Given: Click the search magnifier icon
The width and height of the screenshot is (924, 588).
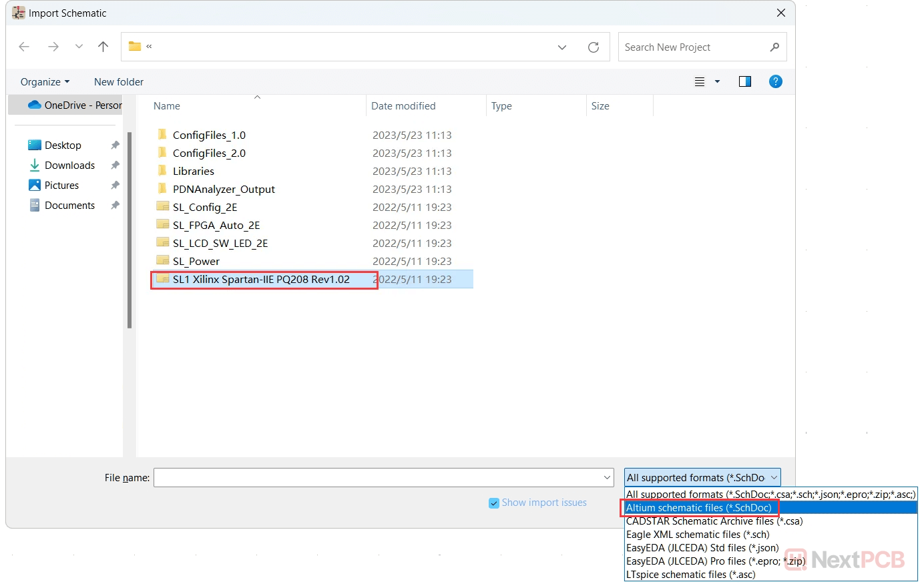Looking at the screenshot, I should [x=774, y=47].
